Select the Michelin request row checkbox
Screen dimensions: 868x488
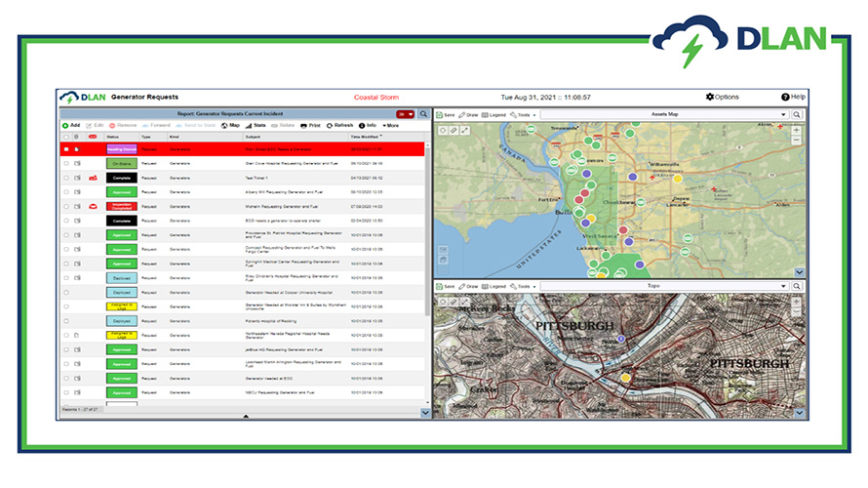click(x=66, y=206)
